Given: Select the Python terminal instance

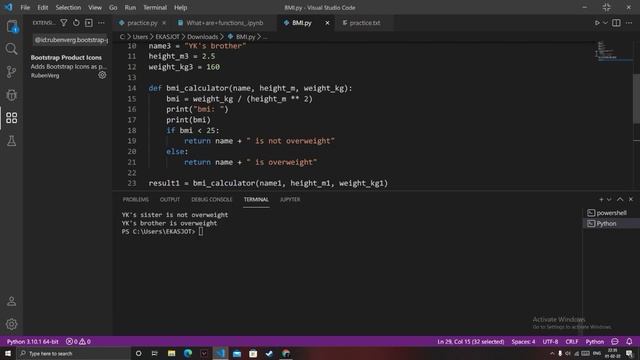Looking at the screenshot, I should click(x=611, y=223).
